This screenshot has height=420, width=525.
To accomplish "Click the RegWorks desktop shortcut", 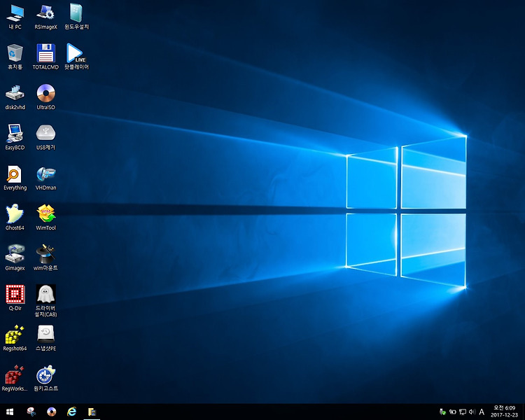I will click(15, 379).
